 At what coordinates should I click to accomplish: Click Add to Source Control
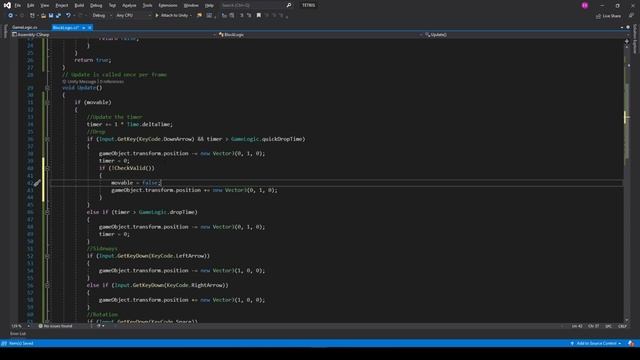pos(596,343)
